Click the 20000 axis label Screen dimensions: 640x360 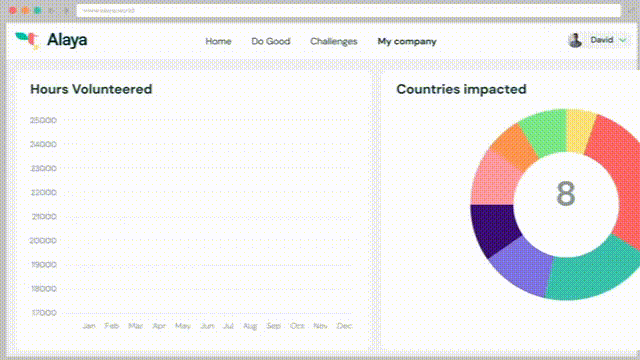click(43, 241)
